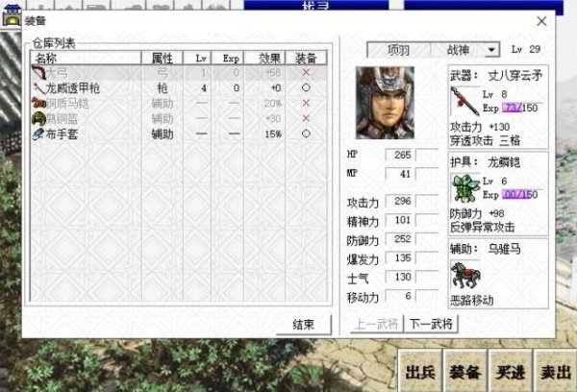577x392 pixels.
Task: Click the weapon Exp 73/150 bar
Action: click(520, 109)
